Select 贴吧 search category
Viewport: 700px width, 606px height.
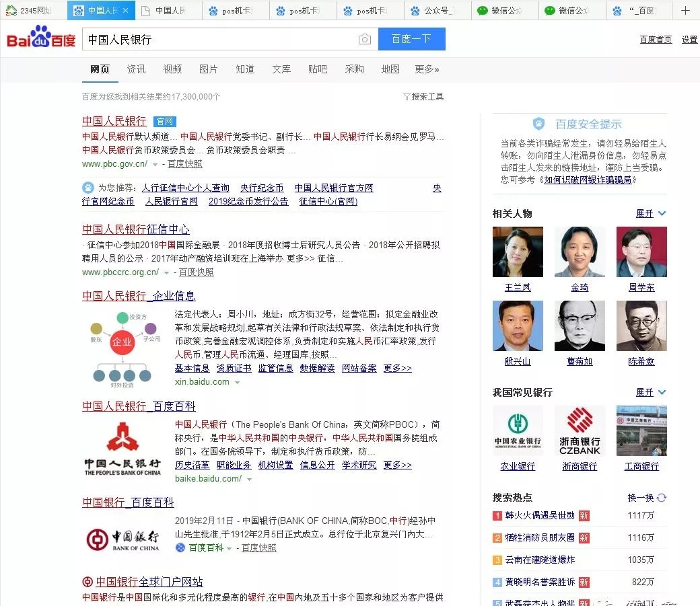[318, 69]
